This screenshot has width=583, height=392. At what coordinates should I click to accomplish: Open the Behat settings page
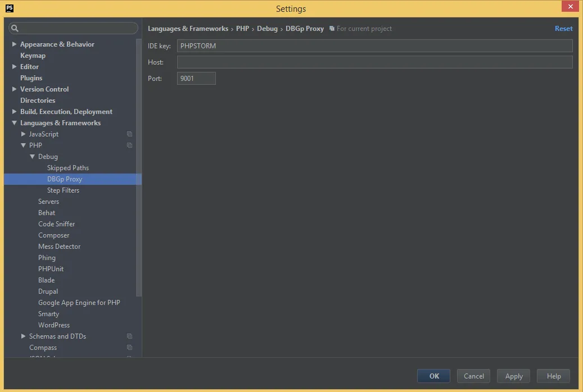pos(47,213)
